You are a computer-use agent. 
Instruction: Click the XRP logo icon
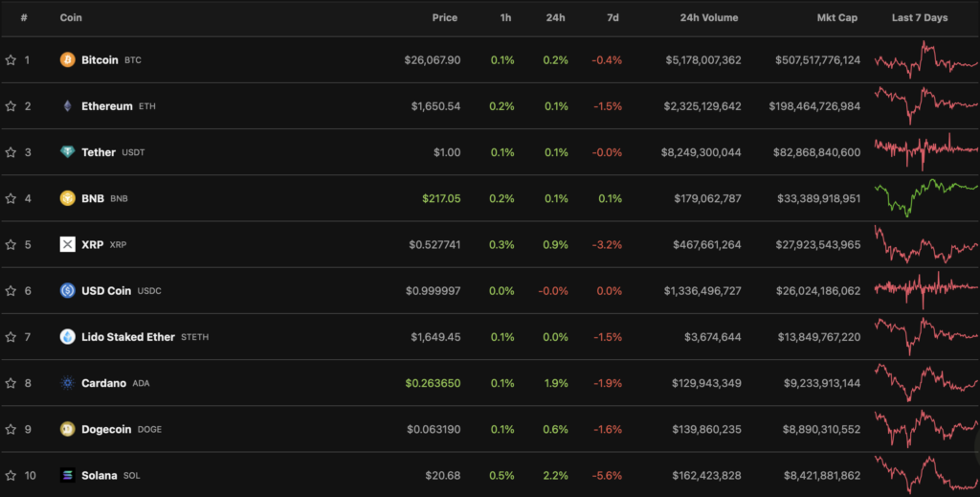[x=68, y=244]
